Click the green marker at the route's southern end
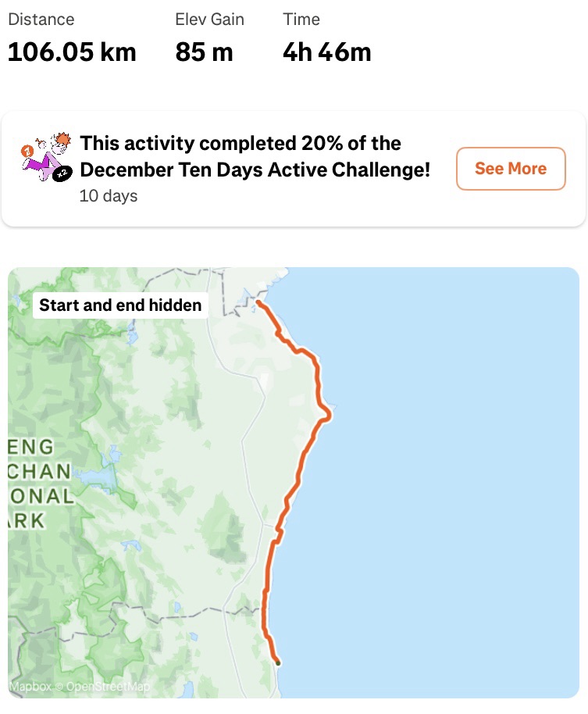The image size is (588, 714). (278, 663)
